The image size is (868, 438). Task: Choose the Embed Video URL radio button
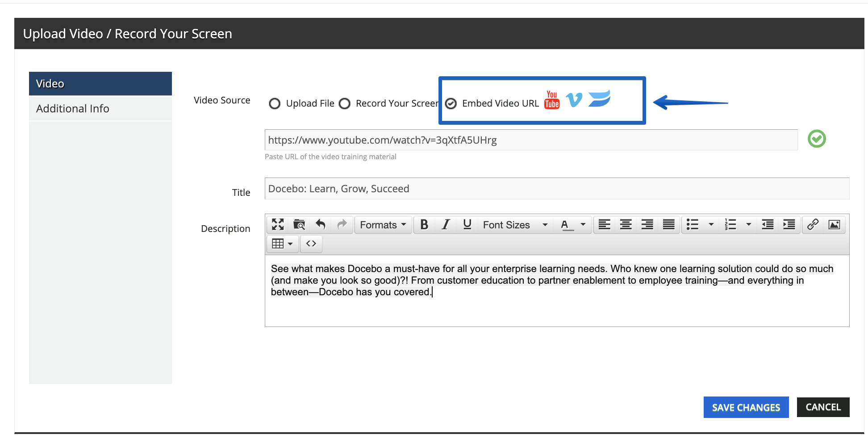[x=451, y=103]
